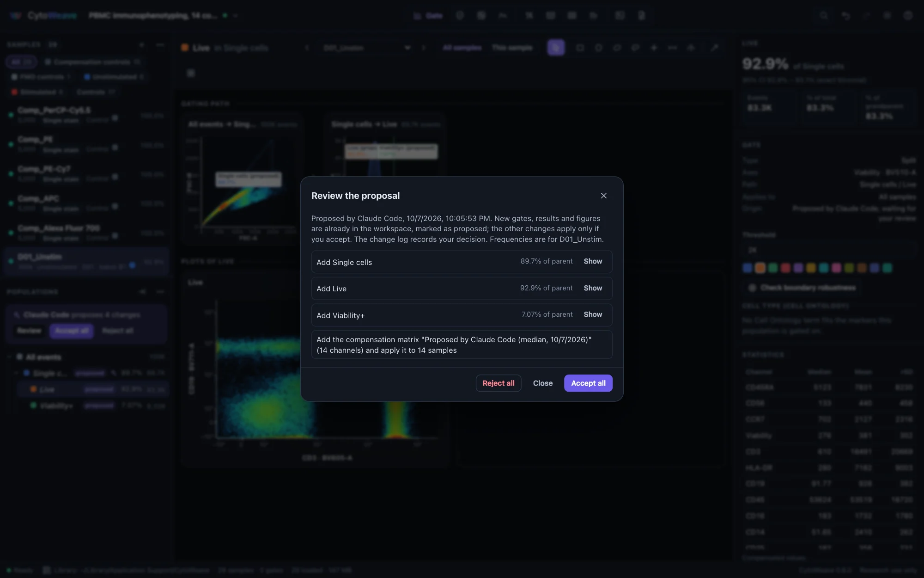
Task: Click the '7.07% of parent' value
Action: point(547,314)
